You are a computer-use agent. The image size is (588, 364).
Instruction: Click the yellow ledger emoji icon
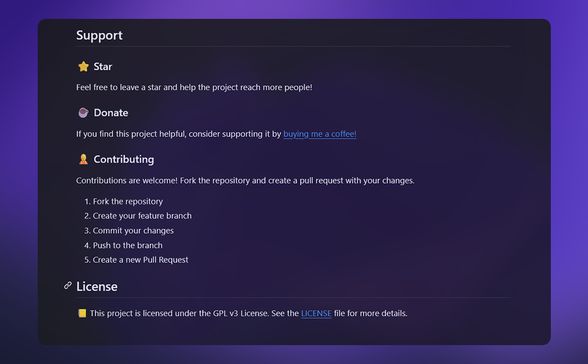[x=82, y=314]
